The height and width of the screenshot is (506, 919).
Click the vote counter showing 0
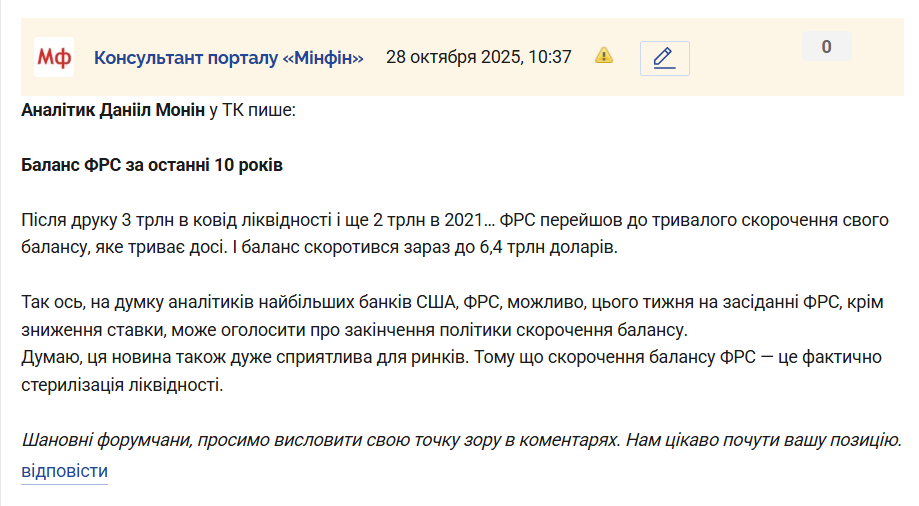826,46
